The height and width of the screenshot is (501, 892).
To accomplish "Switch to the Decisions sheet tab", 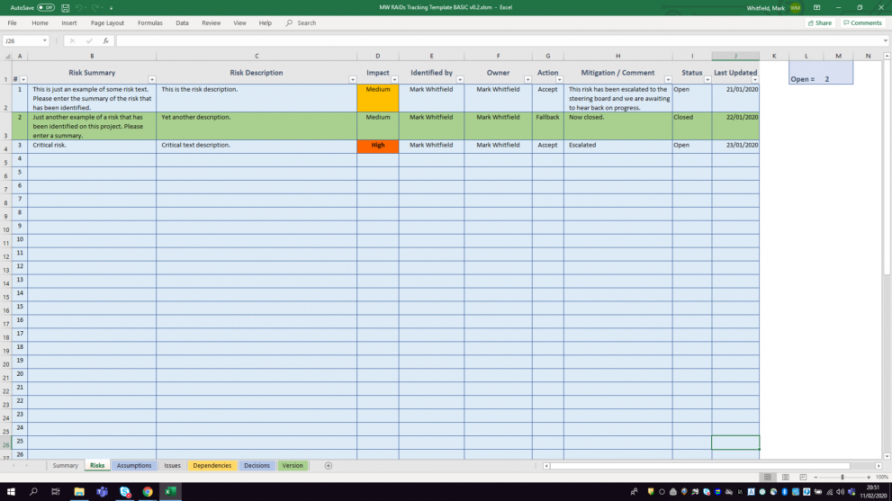I will tap(257, 466).
